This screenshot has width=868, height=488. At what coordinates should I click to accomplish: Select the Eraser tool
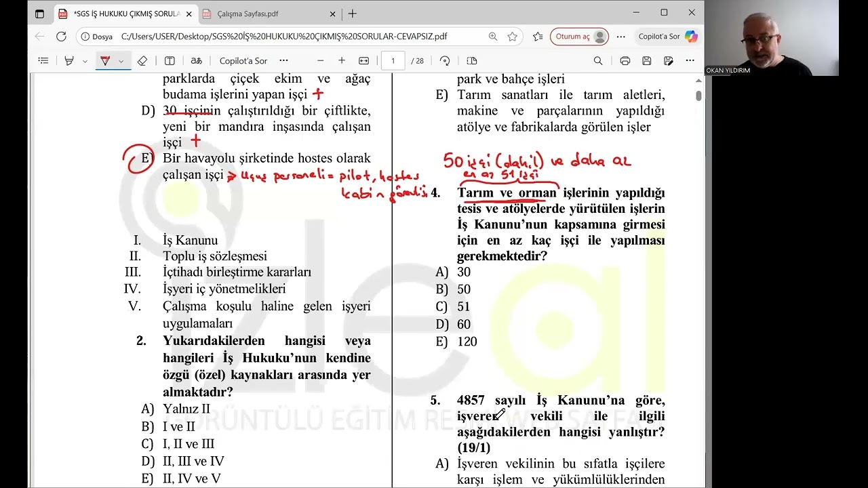coord(142,61)
